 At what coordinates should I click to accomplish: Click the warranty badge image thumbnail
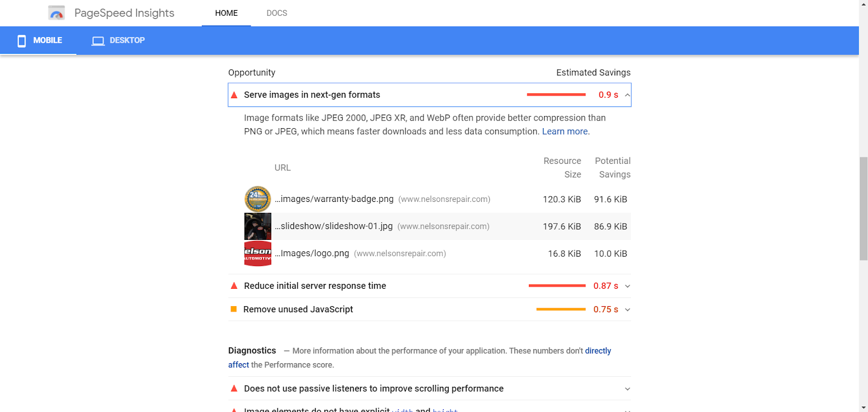pyautogui.click(x=258, y=199)
